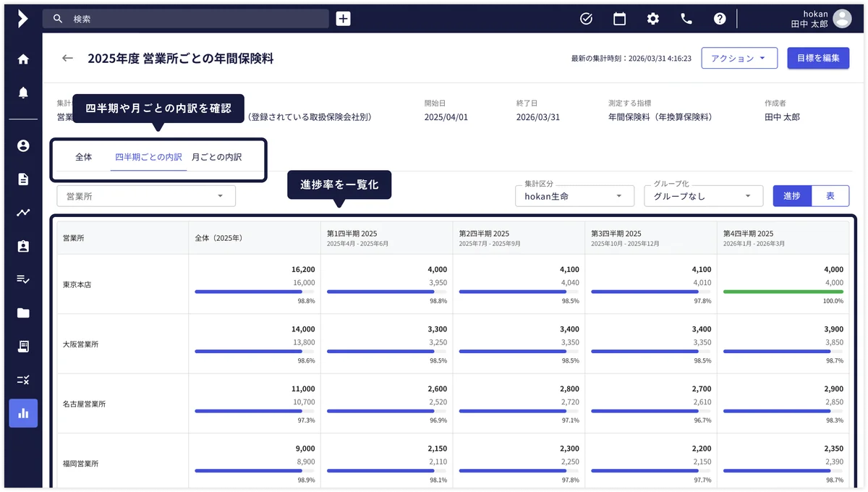Open the customer profile icon in the sidebar
This screenshot has width=868, height=492.
point(22,145)
